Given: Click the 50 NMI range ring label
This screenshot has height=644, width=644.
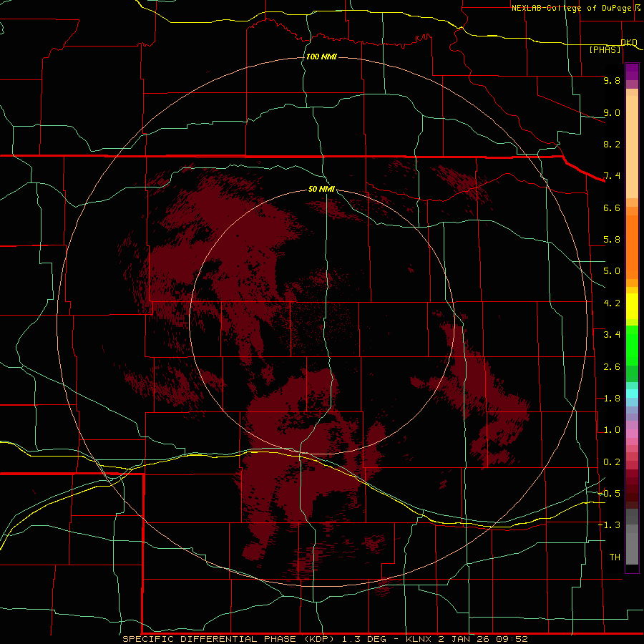Looking at the screenshot, I should click(321, 189).
